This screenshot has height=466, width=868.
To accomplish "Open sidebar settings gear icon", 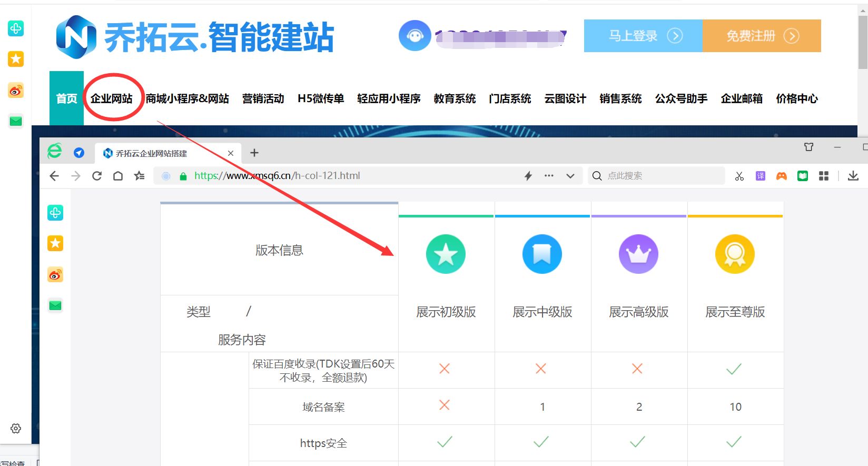I will (x=16, y=429).
